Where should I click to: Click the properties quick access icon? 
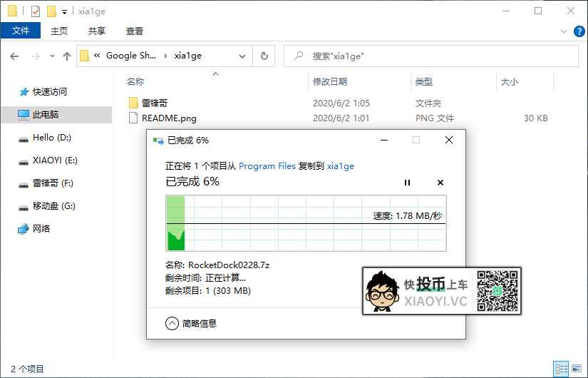(x=35, y=11)
